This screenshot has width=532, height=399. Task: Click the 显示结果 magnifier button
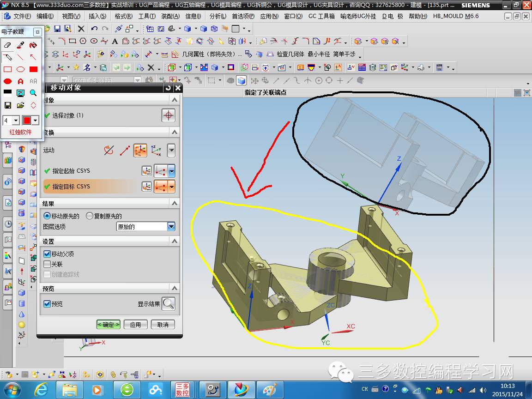click(x=168, y=304)
